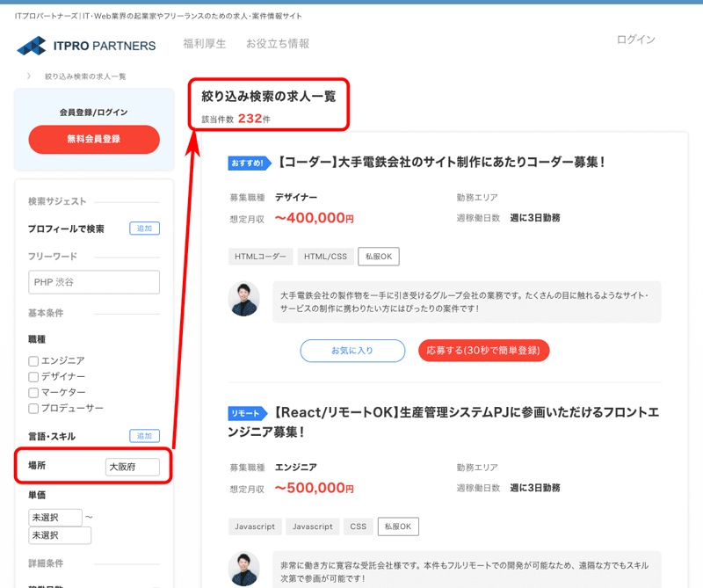Click the recruiter avatar on the コーダー listing

coord(244,299)
